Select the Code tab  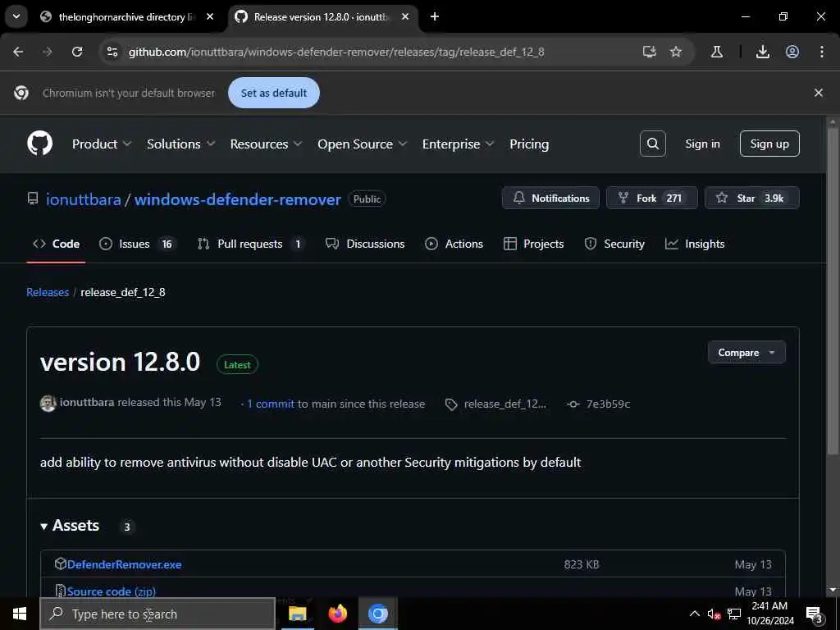click(x=57, y=244)
